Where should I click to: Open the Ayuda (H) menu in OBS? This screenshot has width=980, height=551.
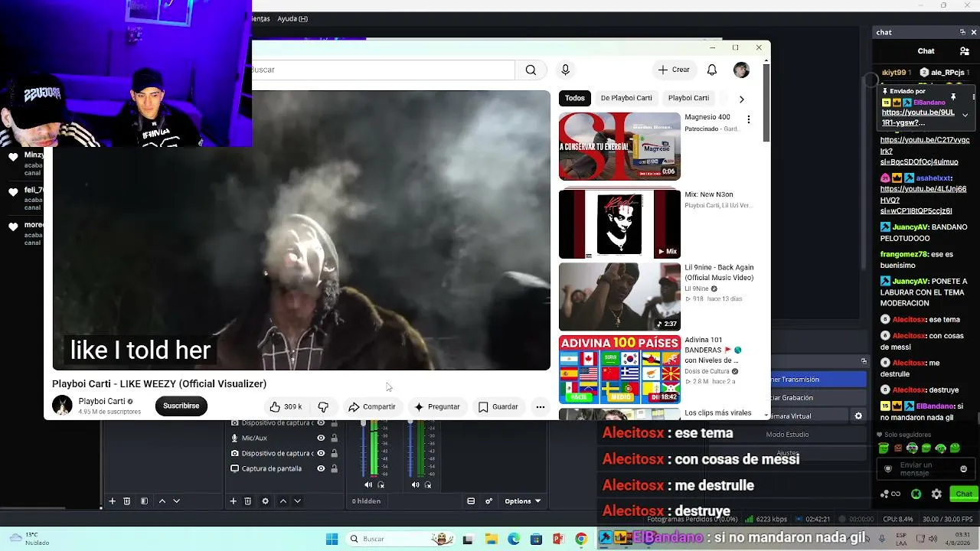coord(292,18)
